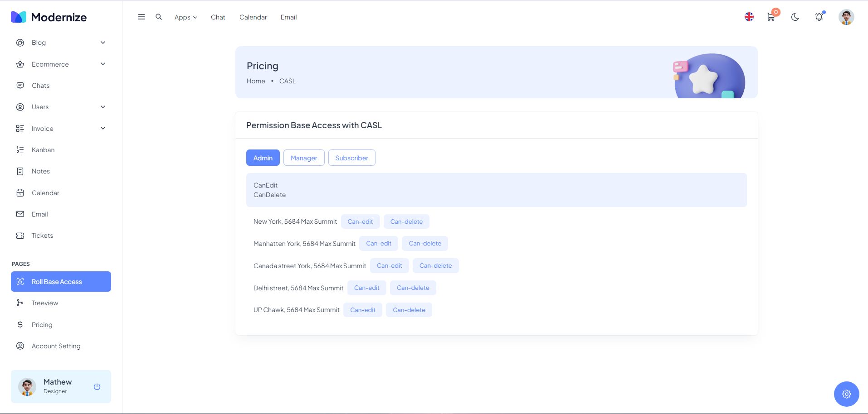Open the shopping cart icon
The image size is (868, 414).
pos(771,17)
